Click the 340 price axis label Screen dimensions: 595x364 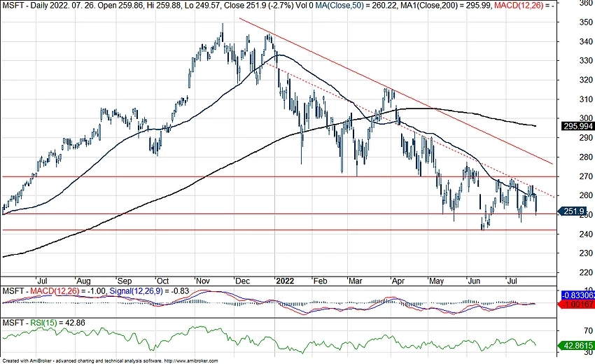coord(586,41)
